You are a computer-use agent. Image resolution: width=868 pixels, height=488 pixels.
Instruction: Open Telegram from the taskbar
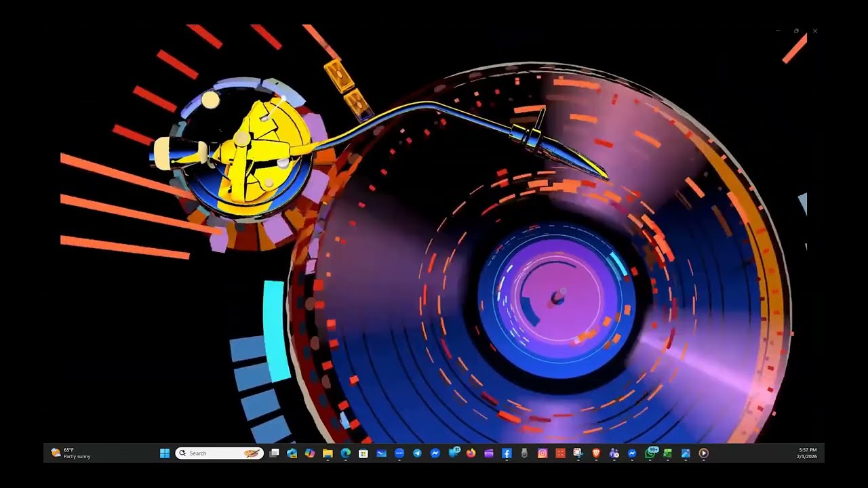417,453
